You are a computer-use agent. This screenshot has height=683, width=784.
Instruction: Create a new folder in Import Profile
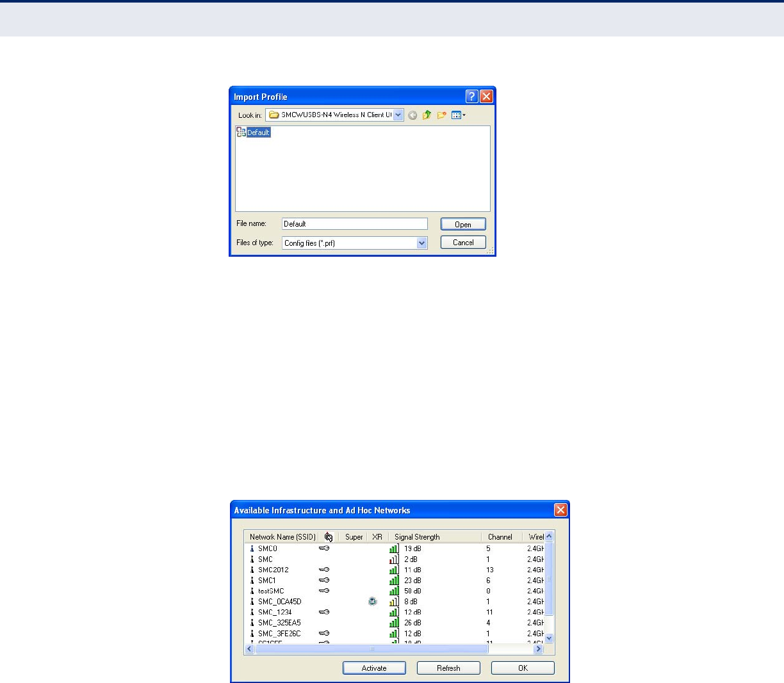tap(441, 115)
